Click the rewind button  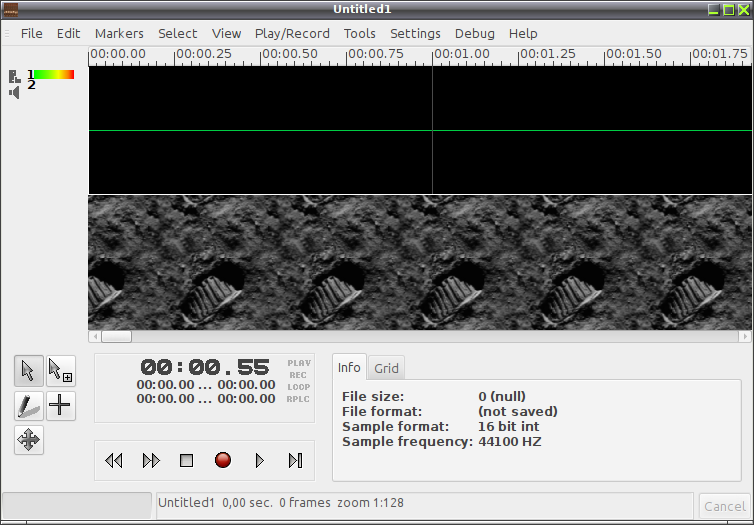(113, 461)
